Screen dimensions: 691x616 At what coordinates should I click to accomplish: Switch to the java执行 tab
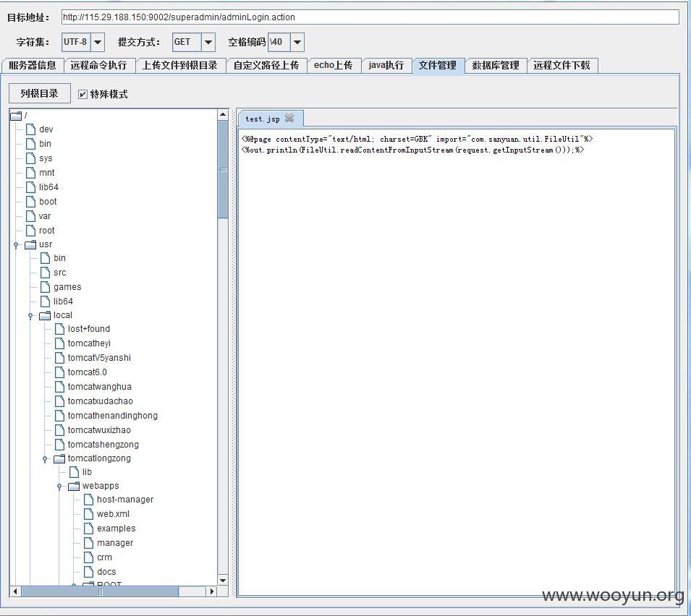pyautogui.click(x=386, y=65)
